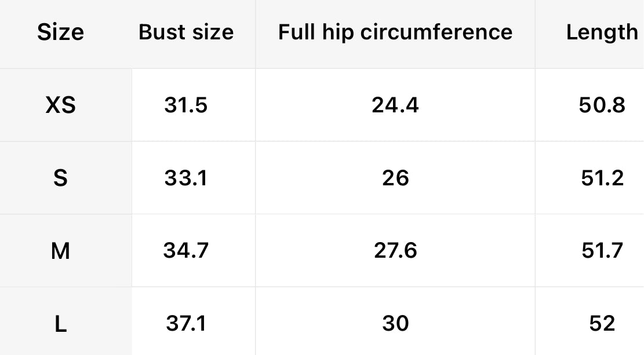
Task: Click the Full hip circumference header
Action: point(395,32)
